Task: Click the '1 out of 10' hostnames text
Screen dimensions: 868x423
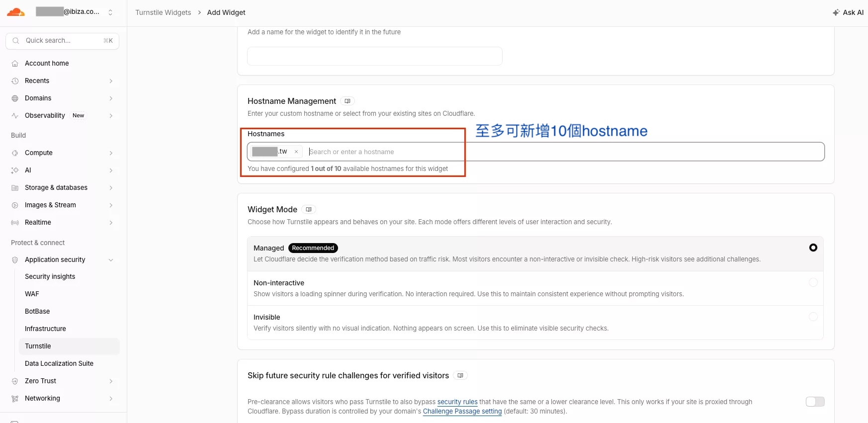Action: tap(326, 169)
